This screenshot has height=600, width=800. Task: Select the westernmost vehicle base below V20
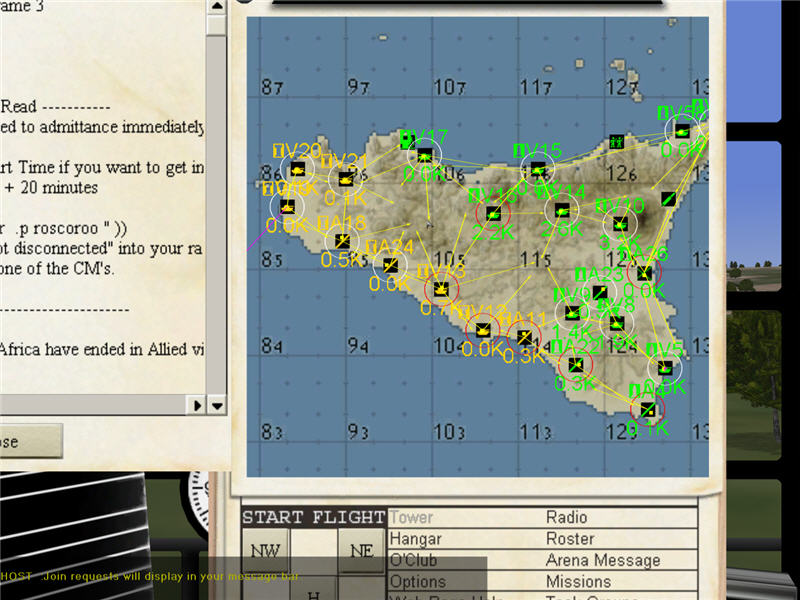click(287, 207)
